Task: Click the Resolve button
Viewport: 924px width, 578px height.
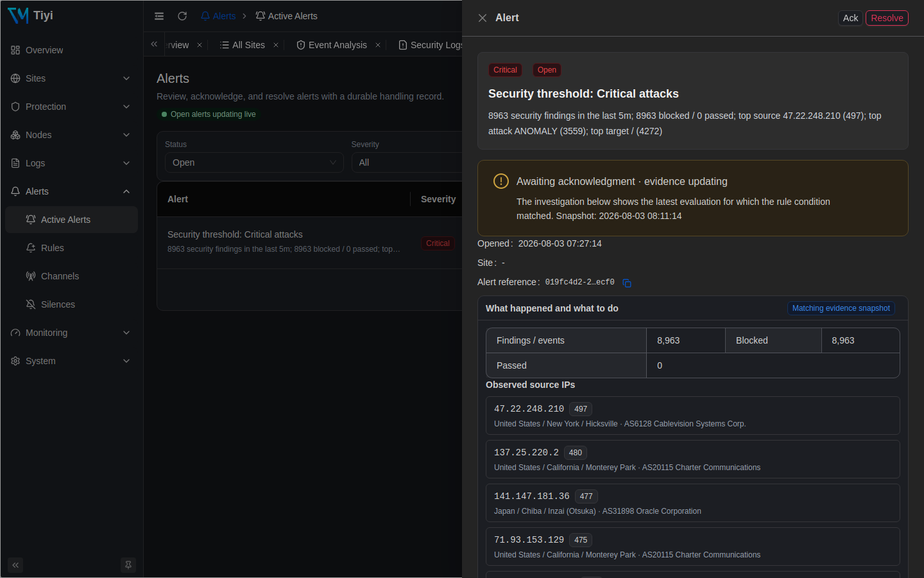Action: point(887,18)
